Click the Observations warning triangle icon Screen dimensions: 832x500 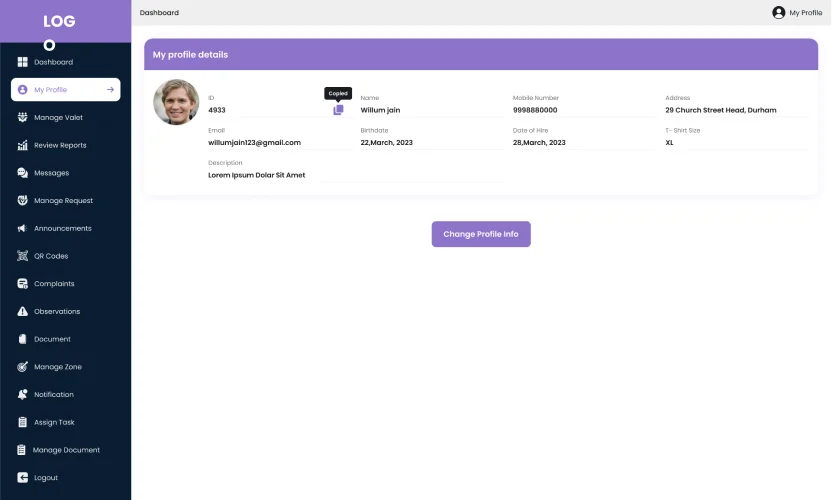(22, 311)
